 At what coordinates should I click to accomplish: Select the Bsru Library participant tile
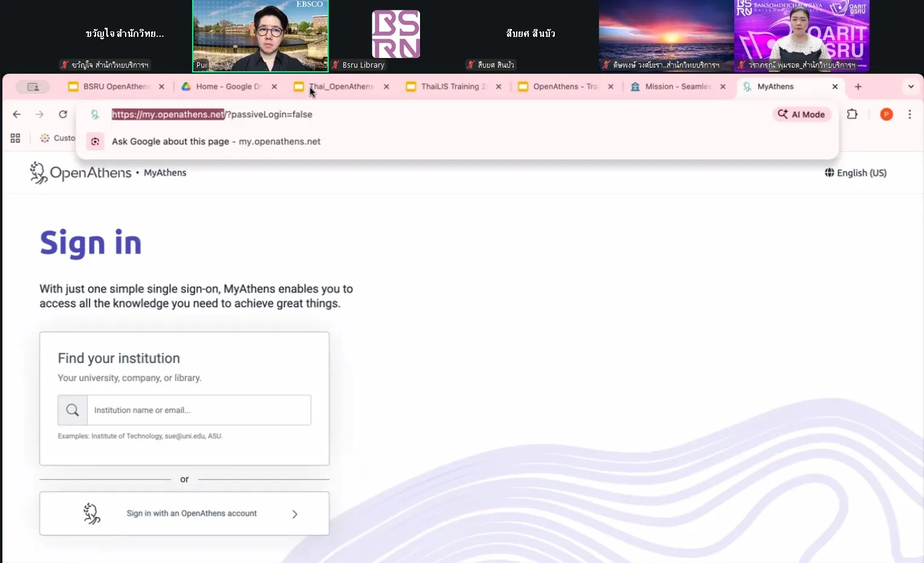pyautogui.click(x=396, y=36)
